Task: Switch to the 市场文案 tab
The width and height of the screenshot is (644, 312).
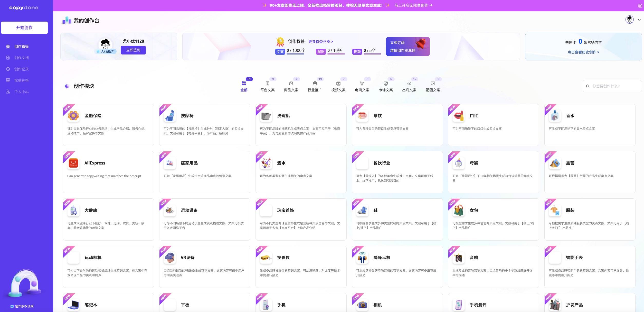Action: (386, 86)
